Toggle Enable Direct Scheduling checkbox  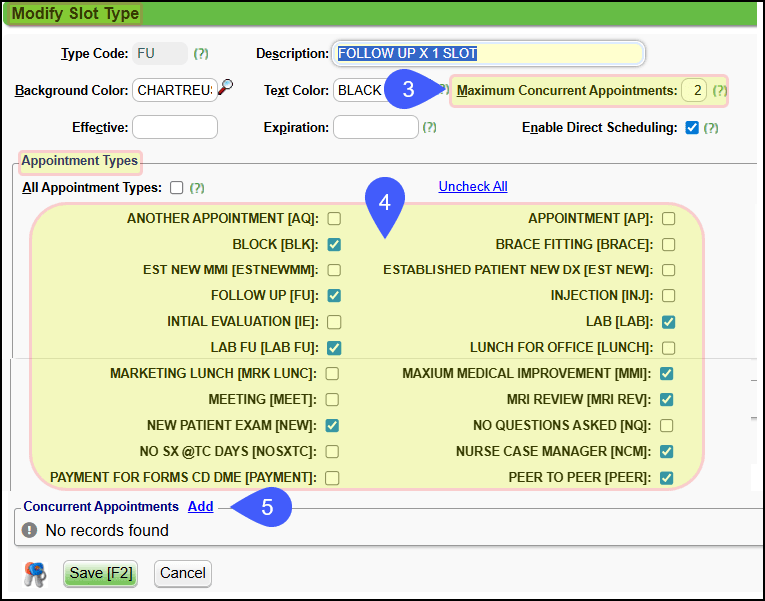pyautogui.click(x=692, y=128)
